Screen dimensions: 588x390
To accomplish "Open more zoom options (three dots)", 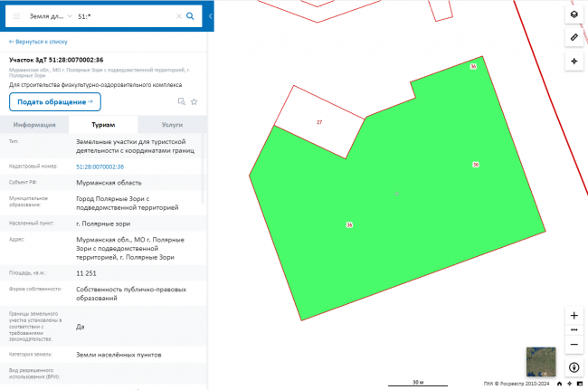I will 574,330.
